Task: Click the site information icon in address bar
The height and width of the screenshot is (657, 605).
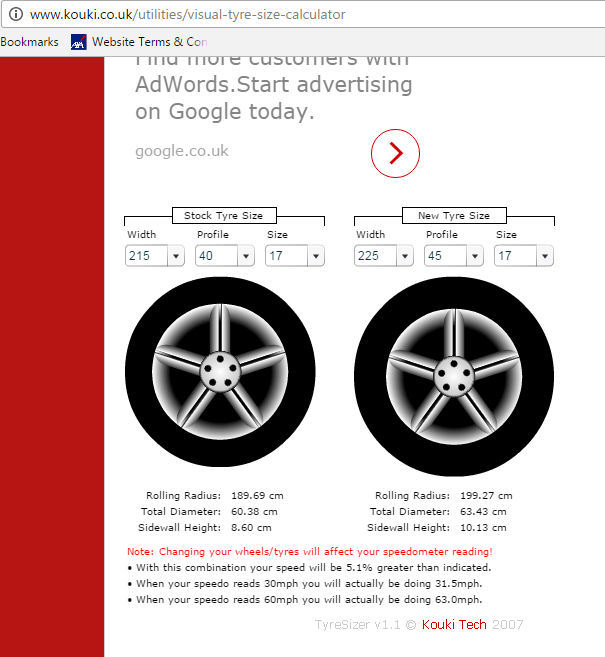Action: (15, 15)
